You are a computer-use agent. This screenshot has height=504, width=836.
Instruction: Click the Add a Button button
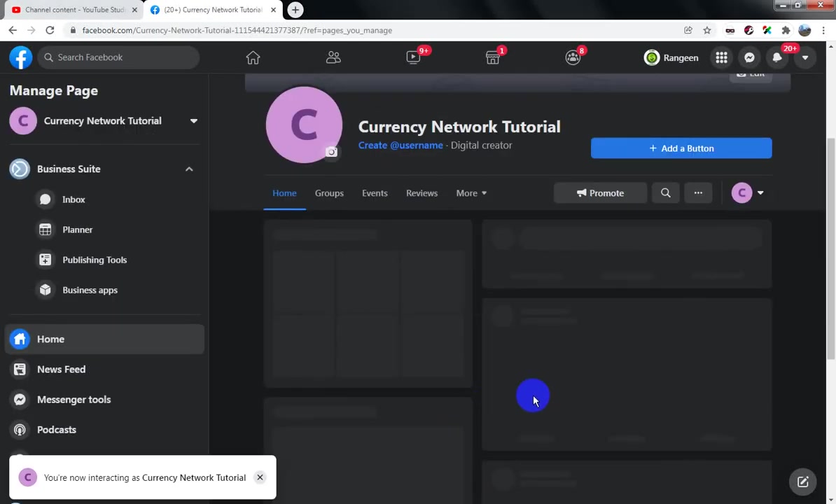[681, 148]
